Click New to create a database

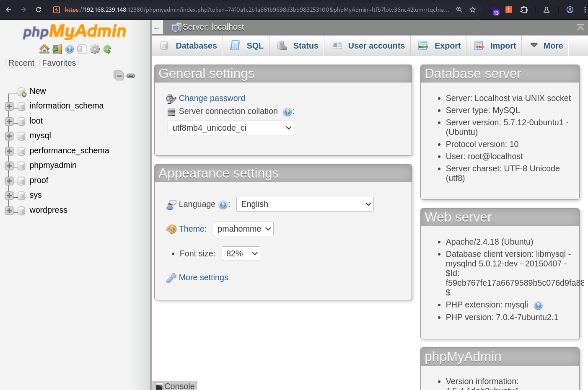tap(38, 91)
